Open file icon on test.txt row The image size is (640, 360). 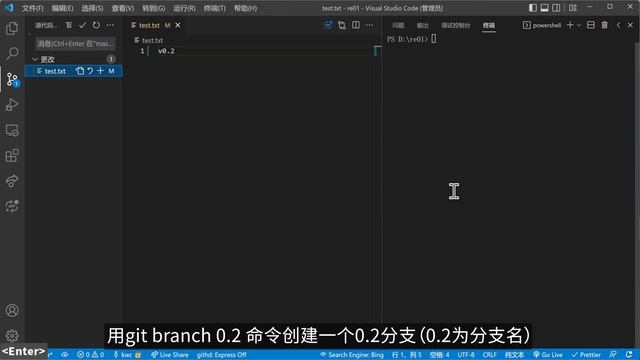(x=80, y=71)
